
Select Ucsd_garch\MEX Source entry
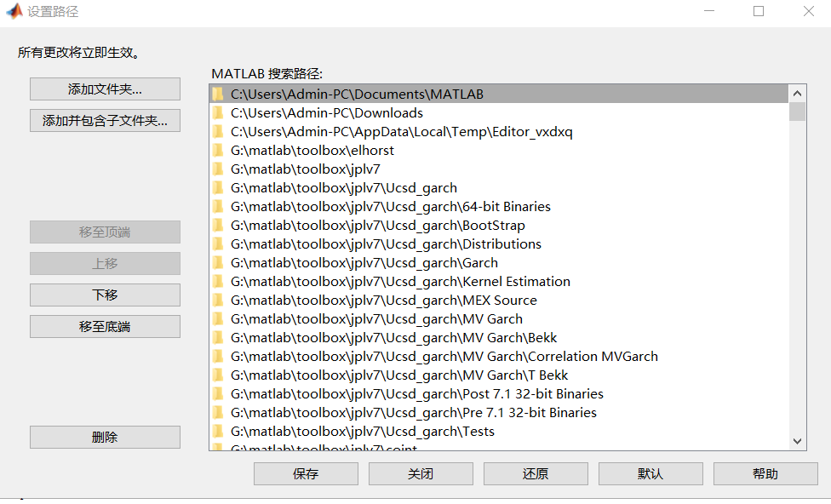(x=499, y=300)
